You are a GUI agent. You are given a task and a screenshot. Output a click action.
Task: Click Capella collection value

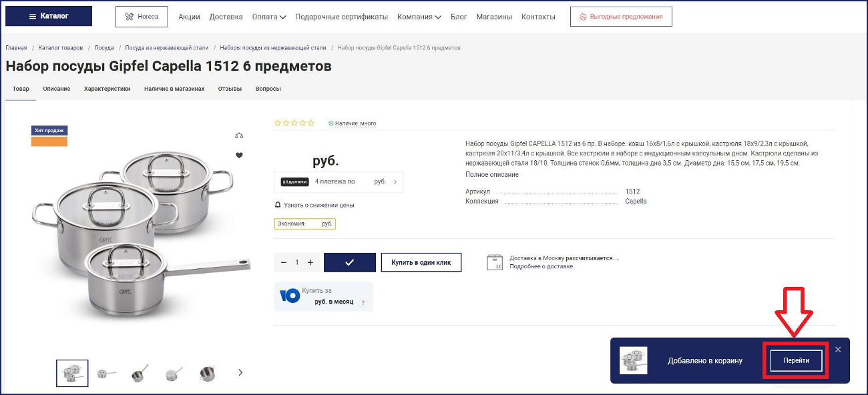[636, 201]
